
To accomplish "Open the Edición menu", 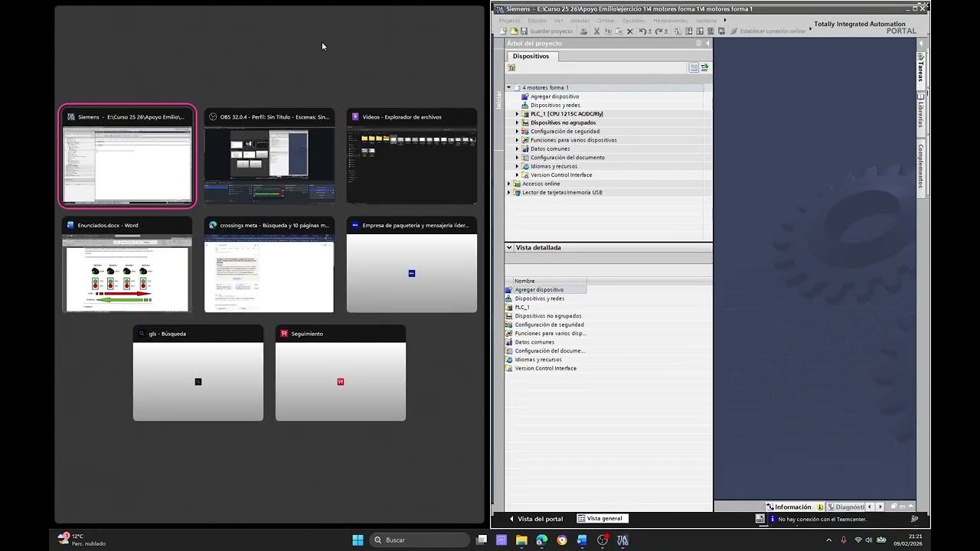I will click(x=537, y=21).
